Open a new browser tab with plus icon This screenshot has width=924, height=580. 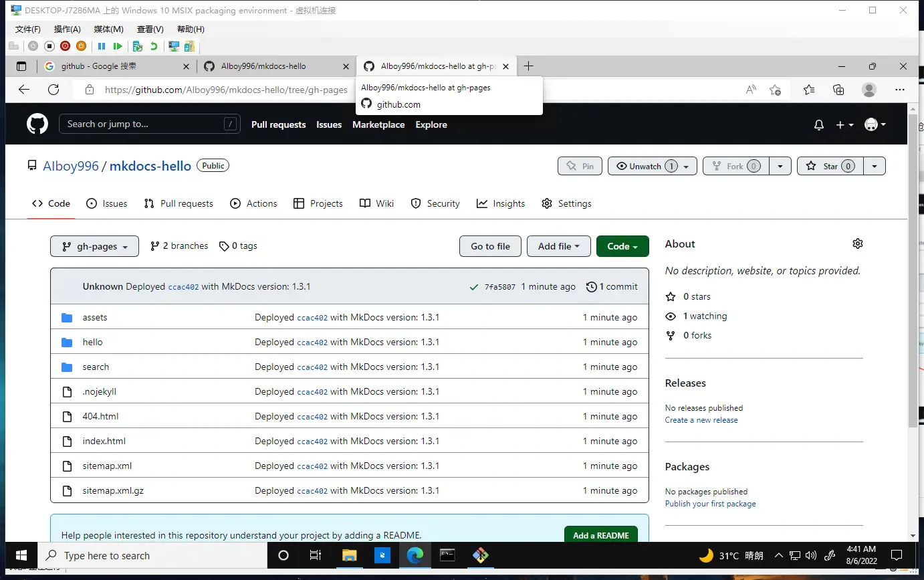(x=528, y=66)
